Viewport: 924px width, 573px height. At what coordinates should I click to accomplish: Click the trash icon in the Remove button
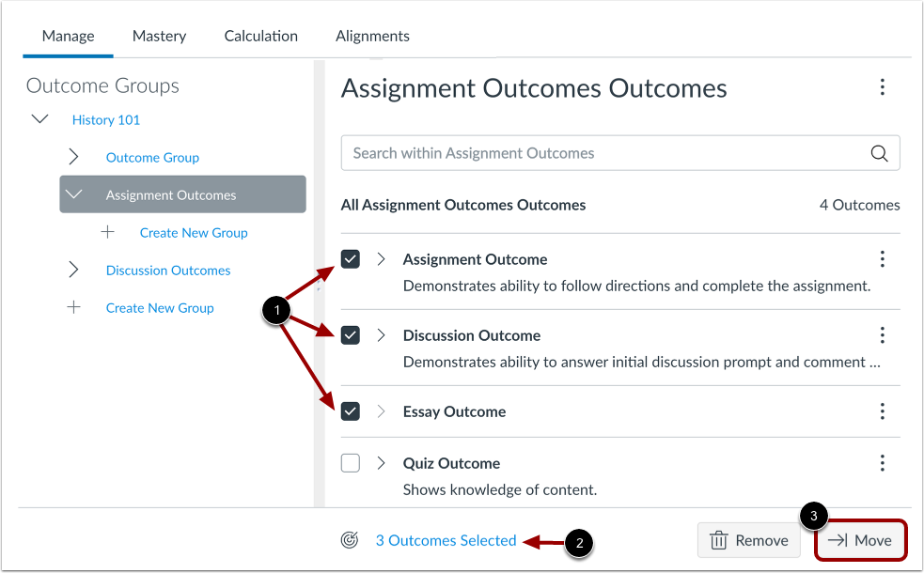pos(719,540)
